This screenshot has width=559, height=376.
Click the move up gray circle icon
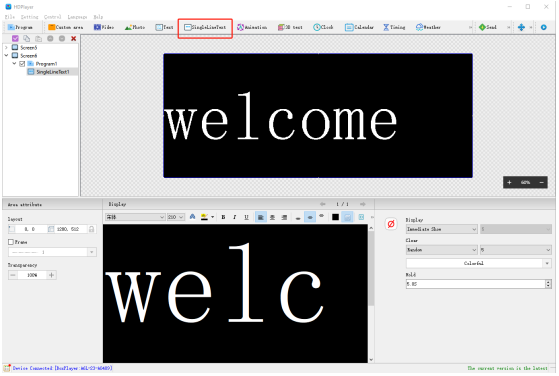coord(50,38)
